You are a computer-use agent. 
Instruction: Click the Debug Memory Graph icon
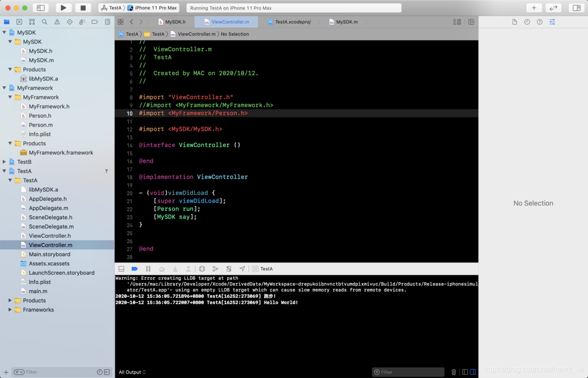[x=215, y=269]
